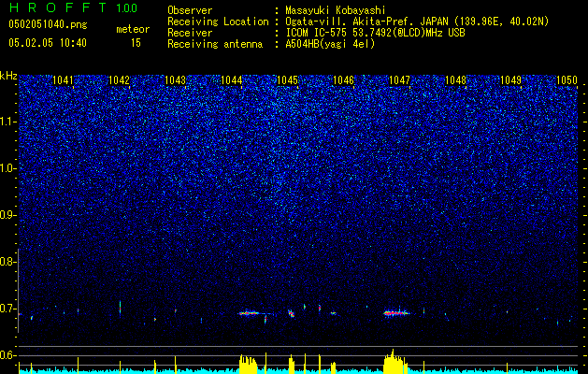Click the 0.6 kHz frequency label
The image size is (588, 374).
7,355
